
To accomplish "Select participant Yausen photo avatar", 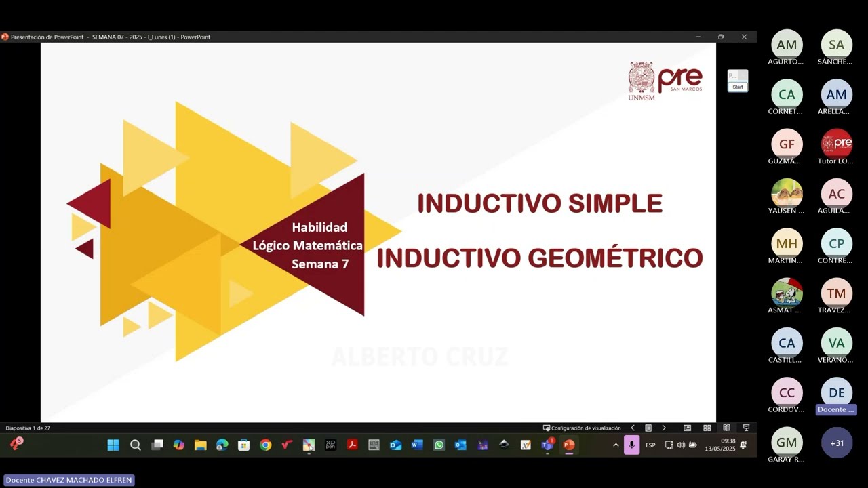I will coord(787,194).
